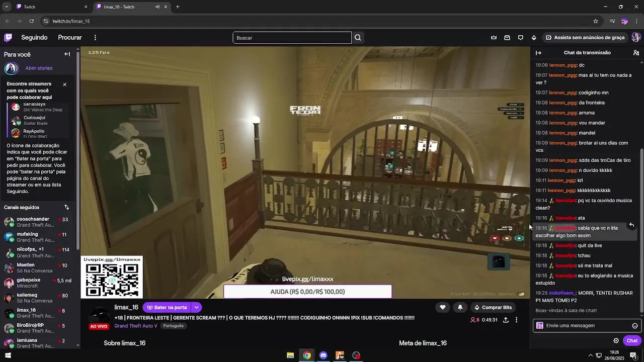Open the user profile avatar menu

636,38
